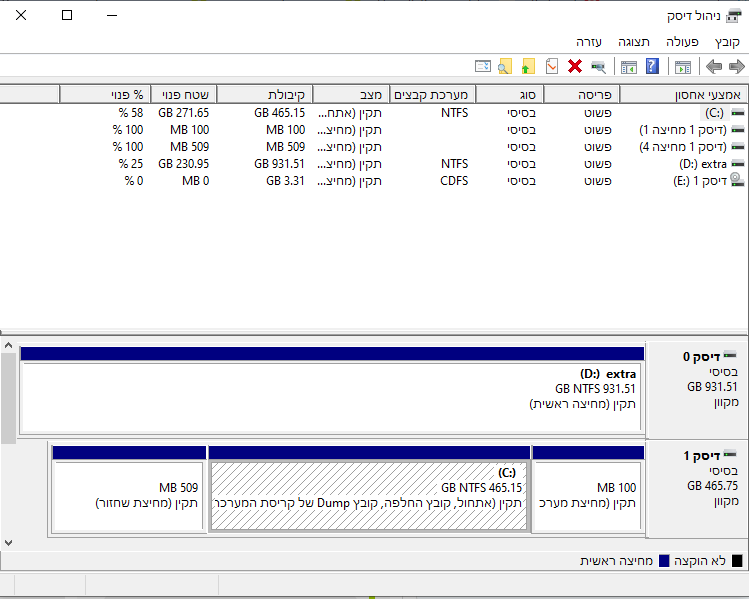This screenshot has width=749, height=599.
Task: Click the red X delete icon
Action: tap(575, 66)
